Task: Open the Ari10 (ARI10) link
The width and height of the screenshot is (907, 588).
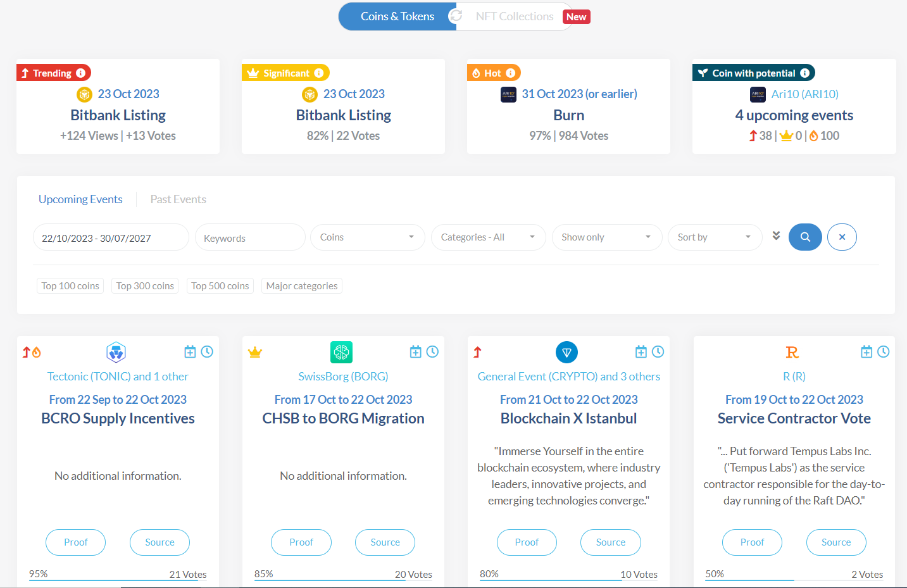Action: [x=805, y=94]
